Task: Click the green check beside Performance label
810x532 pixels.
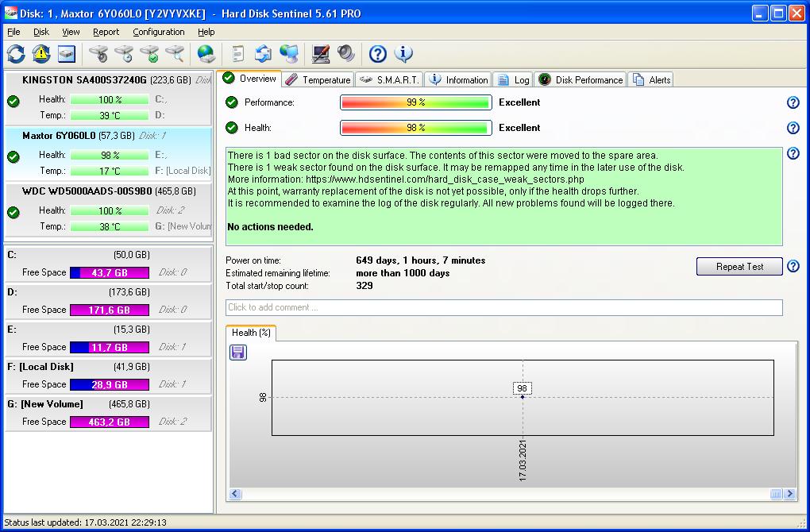Action: 231,102
